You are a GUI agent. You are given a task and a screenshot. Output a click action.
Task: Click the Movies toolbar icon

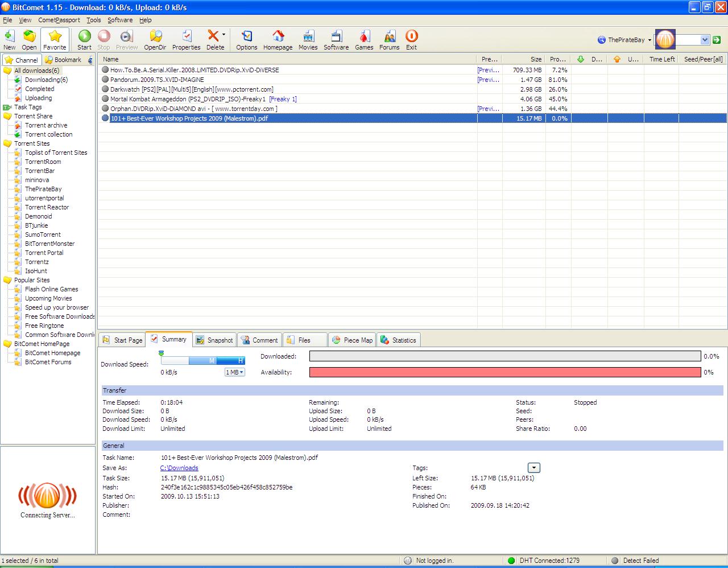pos(308,40)
